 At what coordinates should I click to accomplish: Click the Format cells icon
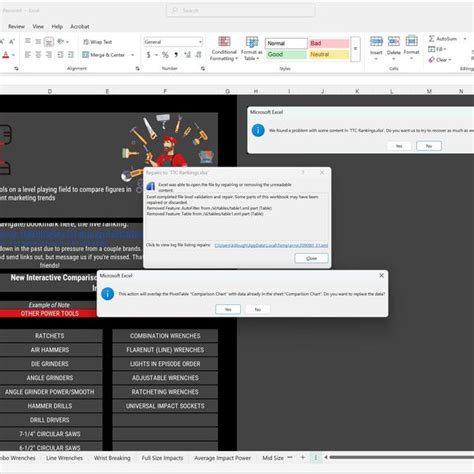[x=411, y=41]
